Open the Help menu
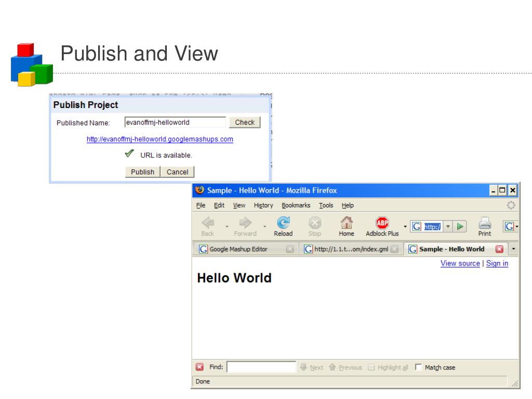532x399 pixels. (x=348, y=205)
